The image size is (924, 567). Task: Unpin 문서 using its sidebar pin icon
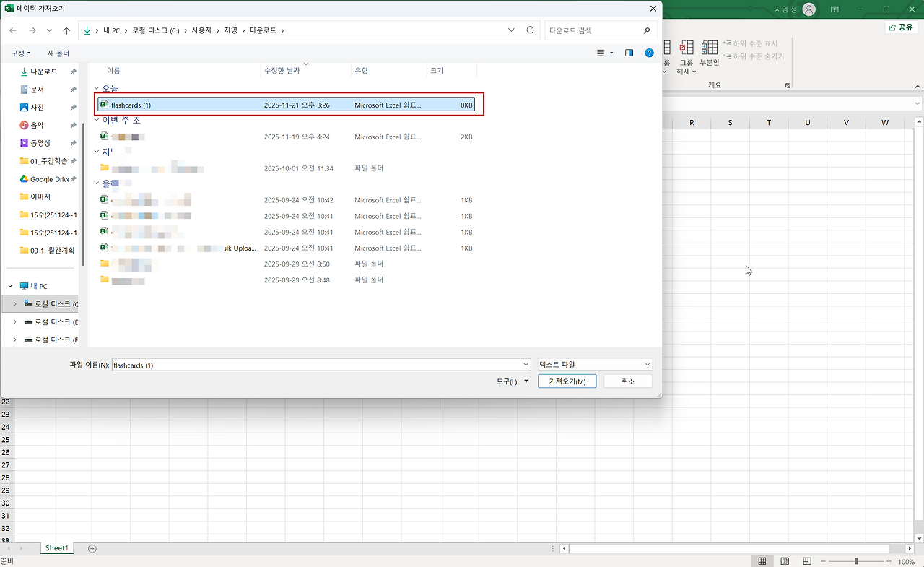tap(73, 90)
